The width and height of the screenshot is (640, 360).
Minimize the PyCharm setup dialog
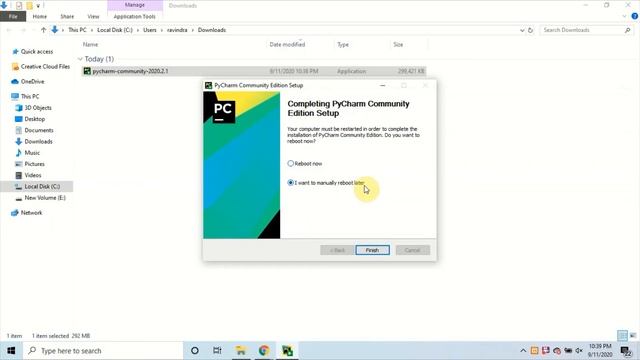(x=382, y=85)
